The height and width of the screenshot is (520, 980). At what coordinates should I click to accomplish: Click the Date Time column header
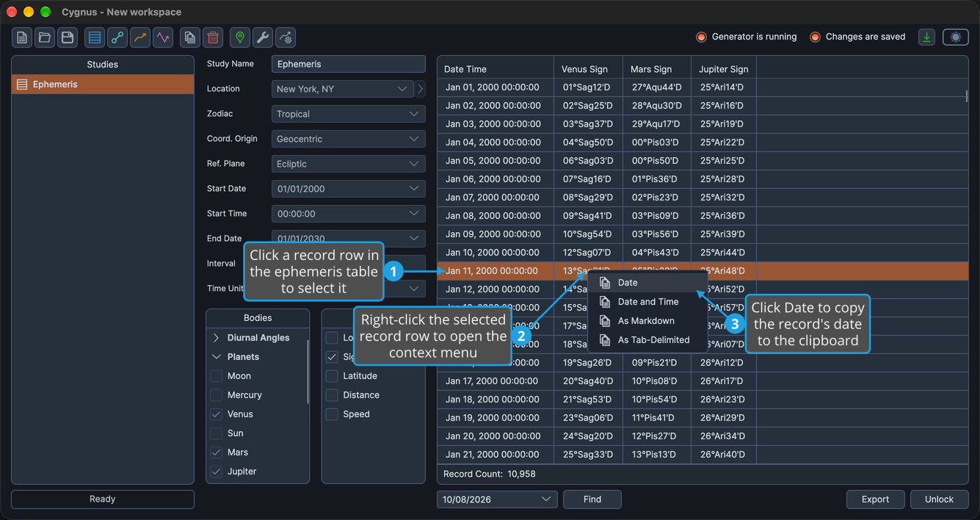pyautogui.click(x=496, y=69)
